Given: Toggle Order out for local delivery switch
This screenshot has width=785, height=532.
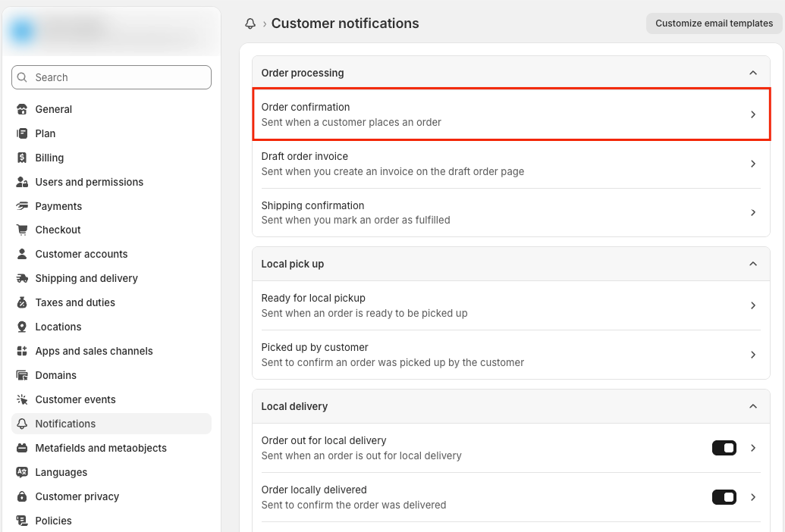Looking at the screenshot, I should 724,448.
